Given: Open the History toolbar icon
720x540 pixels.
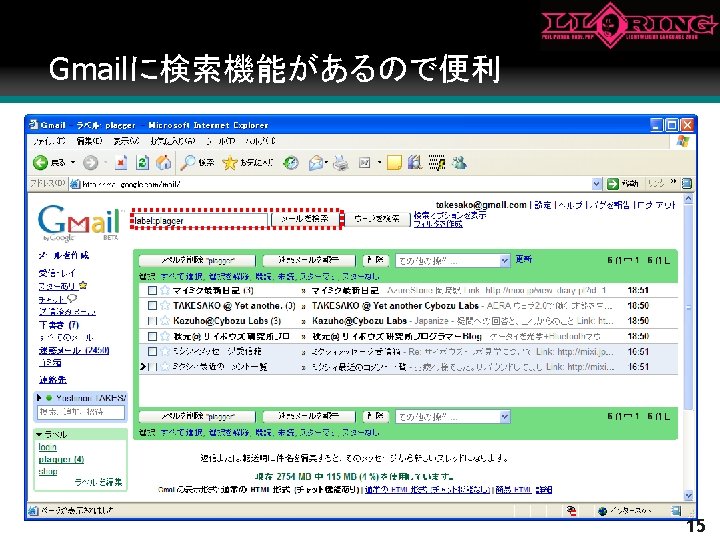Looking at the screenshot, I should tap(290, 163).
